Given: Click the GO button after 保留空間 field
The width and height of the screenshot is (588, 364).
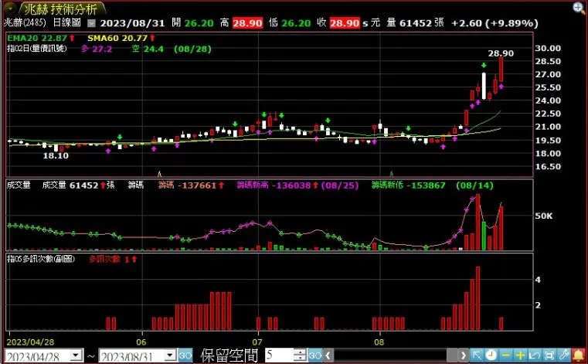Looking at the screenshot, I should pos(315,355).
